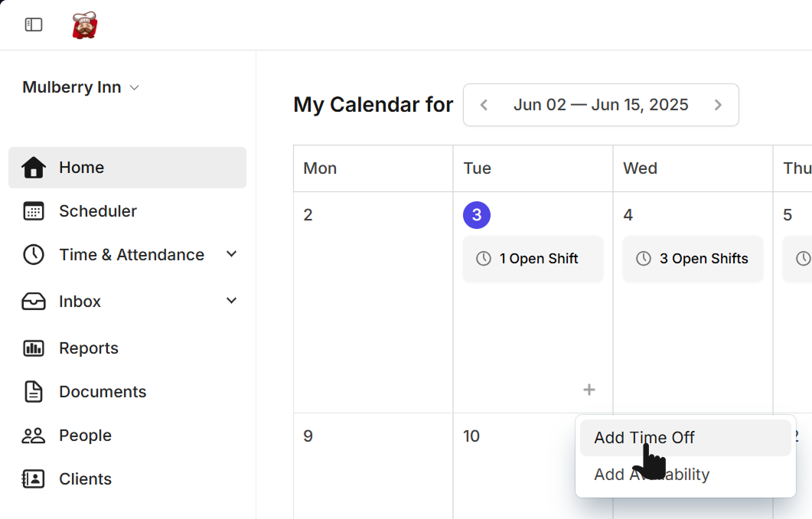Open Clients contact book icon
Screen dimensions: 812x519
(34, 479)
